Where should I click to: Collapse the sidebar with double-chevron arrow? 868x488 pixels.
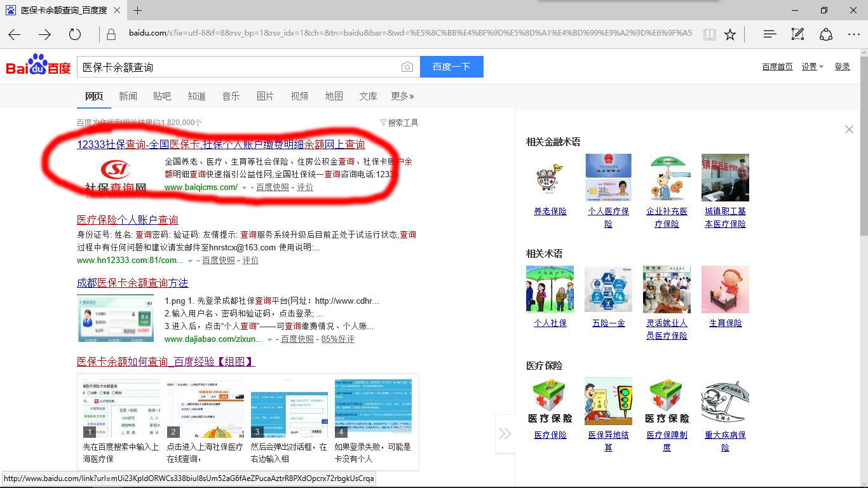coord(505,433)
